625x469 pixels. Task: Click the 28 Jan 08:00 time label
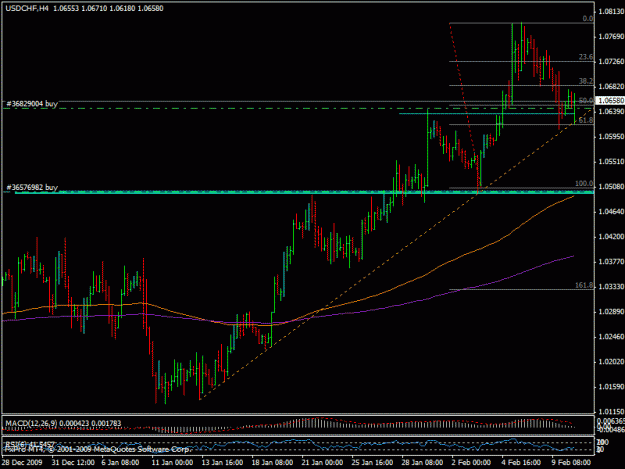tap(422, 463)
